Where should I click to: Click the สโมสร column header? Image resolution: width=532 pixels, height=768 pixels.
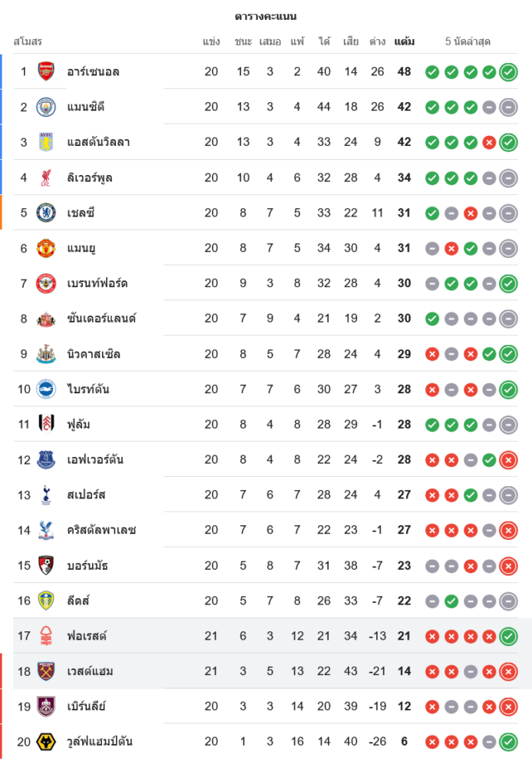click(28, 41)
